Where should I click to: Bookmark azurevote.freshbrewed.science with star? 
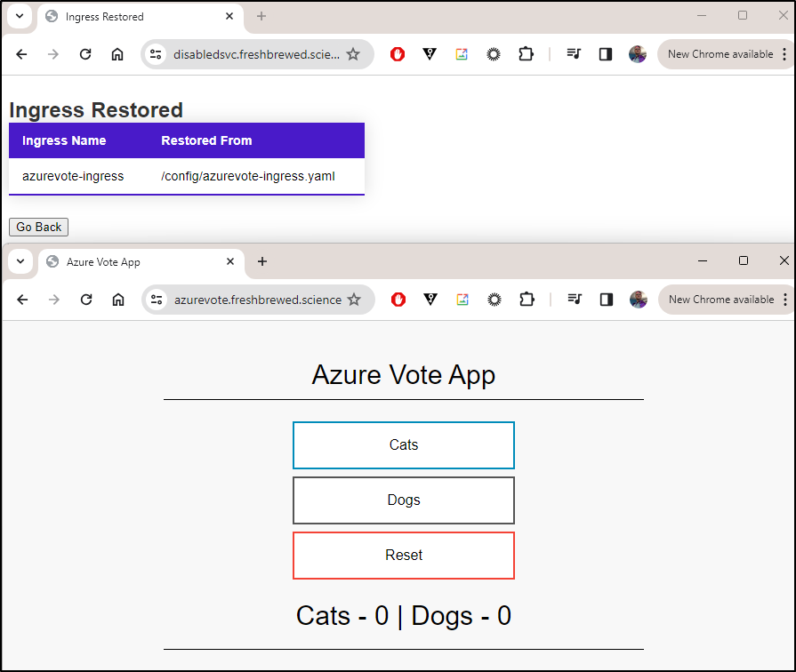click(354, 300)
